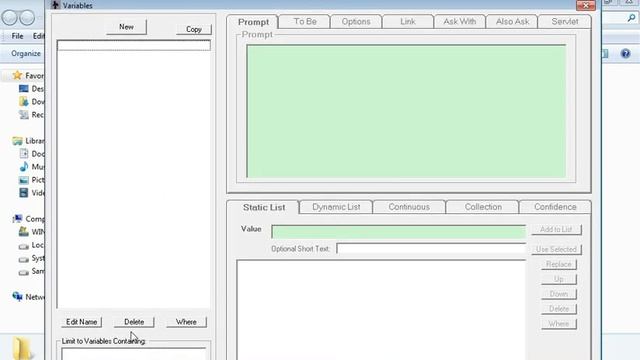Click the Downloads icon in Explorer sidebar
Image resolution: width=640 pixels, height=360 pixels.
click(x=24, y=102)
